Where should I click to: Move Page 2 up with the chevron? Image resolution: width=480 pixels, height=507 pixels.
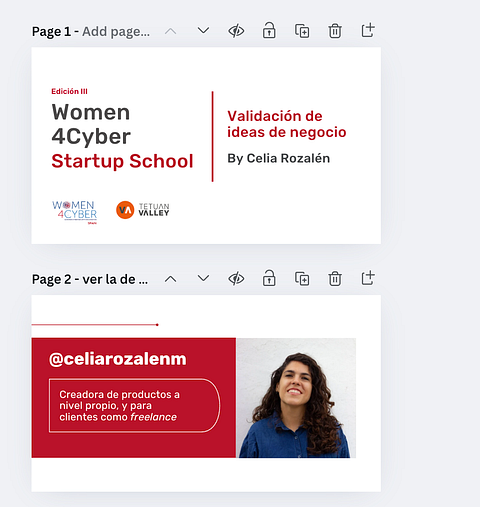(170, 279)
